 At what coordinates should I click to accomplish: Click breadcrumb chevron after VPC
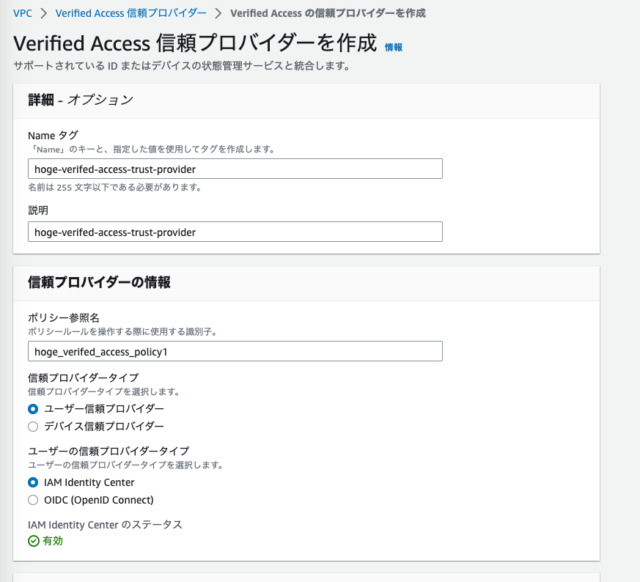pos(44,13)
